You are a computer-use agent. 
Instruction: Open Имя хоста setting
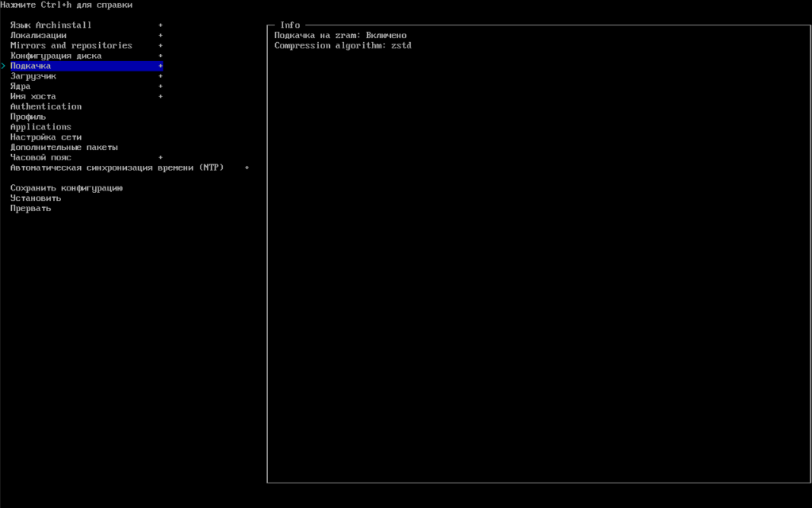(x=33, y=97)
